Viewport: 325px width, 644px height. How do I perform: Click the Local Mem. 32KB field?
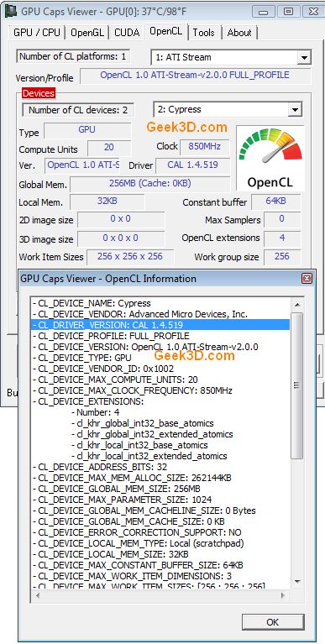(x=107, y=202)
